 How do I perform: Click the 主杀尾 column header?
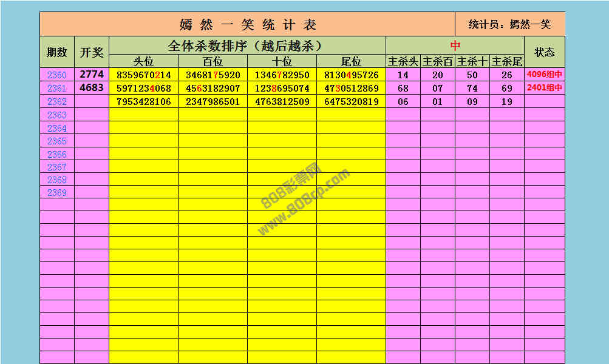click(506, 61)
